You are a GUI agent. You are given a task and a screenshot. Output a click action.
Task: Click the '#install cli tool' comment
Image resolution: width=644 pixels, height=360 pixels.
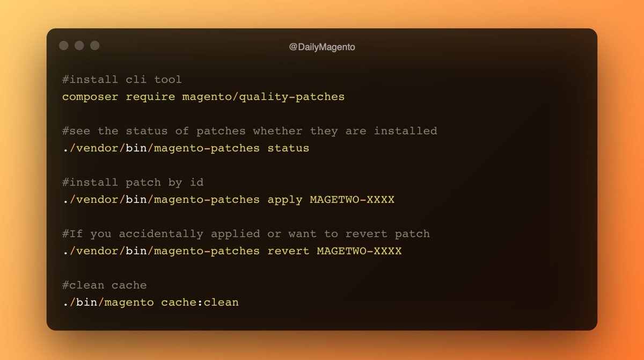pos(122,80)
